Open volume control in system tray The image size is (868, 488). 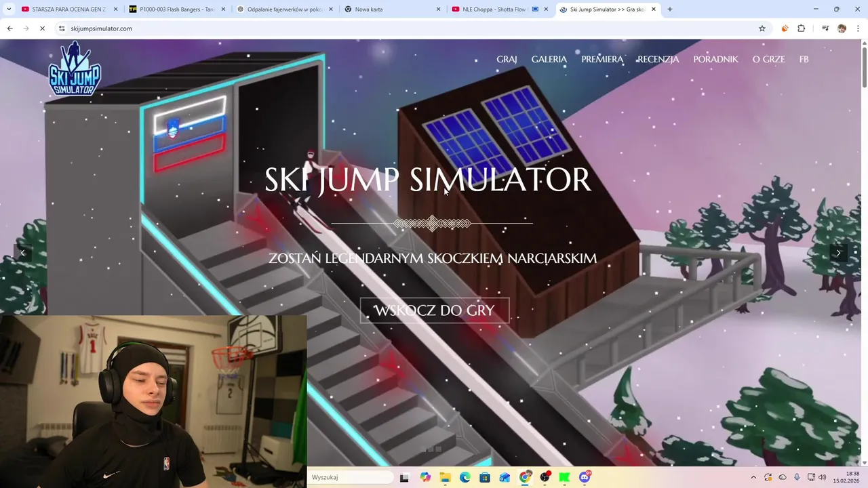(823, 477)
